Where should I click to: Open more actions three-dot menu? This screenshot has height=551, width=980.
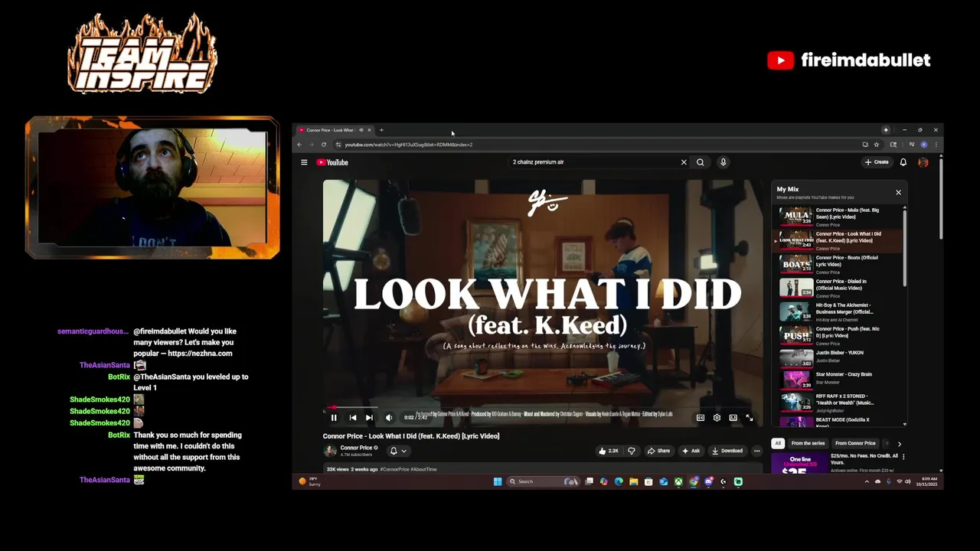756,451
